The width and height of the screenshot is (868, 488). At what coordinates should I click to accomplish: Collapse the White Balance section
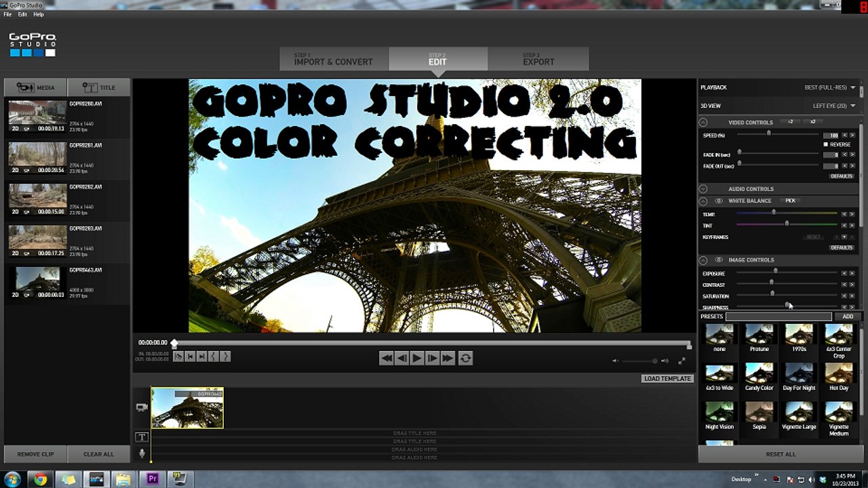pos(703,201)
